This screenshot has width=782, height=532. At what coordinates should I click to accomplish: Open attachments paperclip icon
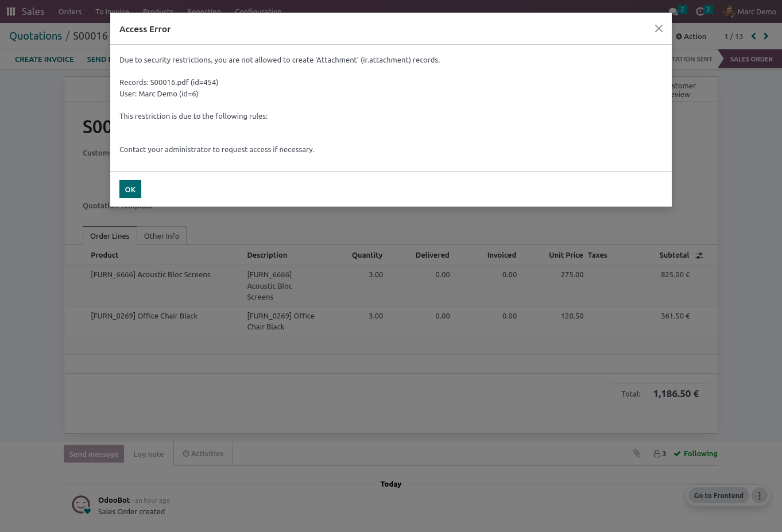637,453
